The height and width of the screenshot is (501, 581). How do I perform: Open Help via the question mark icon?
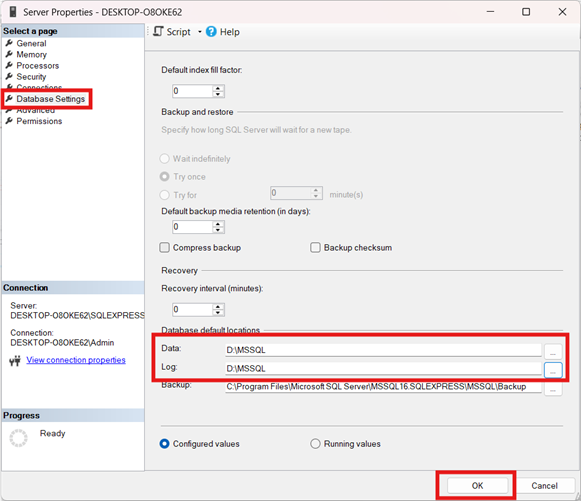pyautogui.click(x=211, y=31)
